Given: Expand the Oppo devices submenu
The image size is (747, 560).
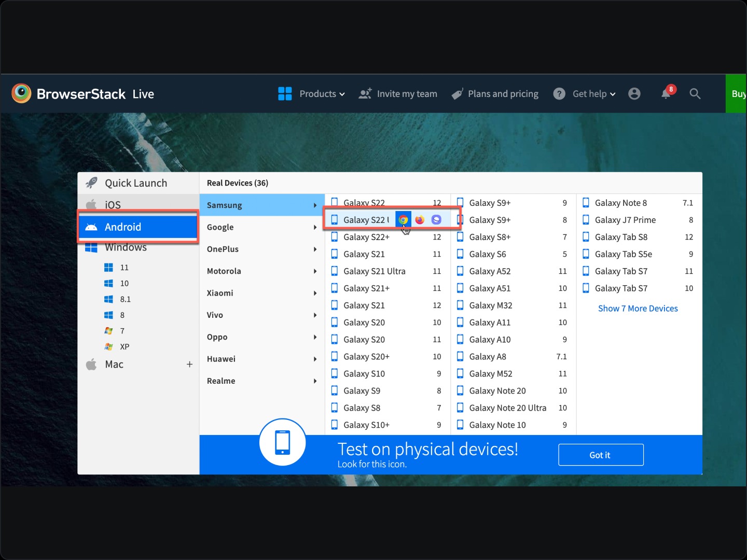Looking at the screenshot, I should click(x=262, y=337).
